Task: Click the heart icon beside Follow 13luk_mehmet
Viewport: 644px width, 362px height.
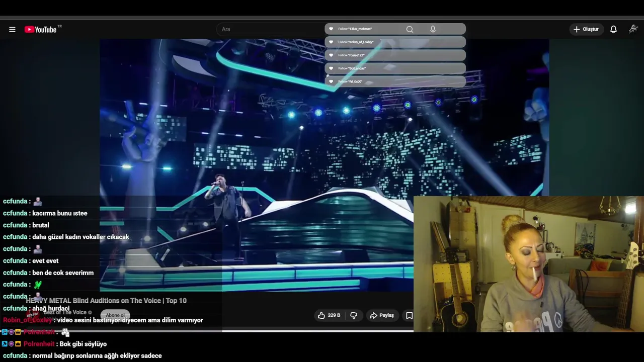Action: pos(331,29)
